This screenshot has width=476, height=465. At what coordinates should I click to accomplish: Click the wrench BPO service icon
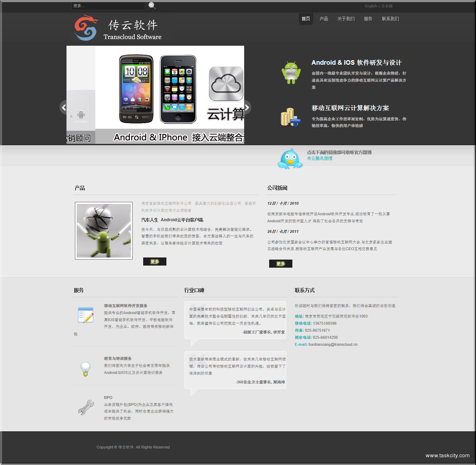pyautogui.click(x=86, y=407)
